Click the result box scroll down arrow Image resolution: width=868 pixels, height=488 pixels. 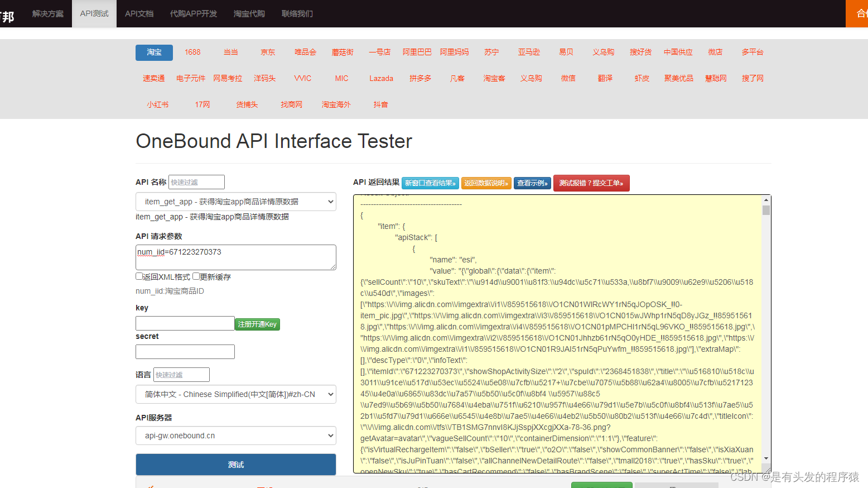(766, 458)
